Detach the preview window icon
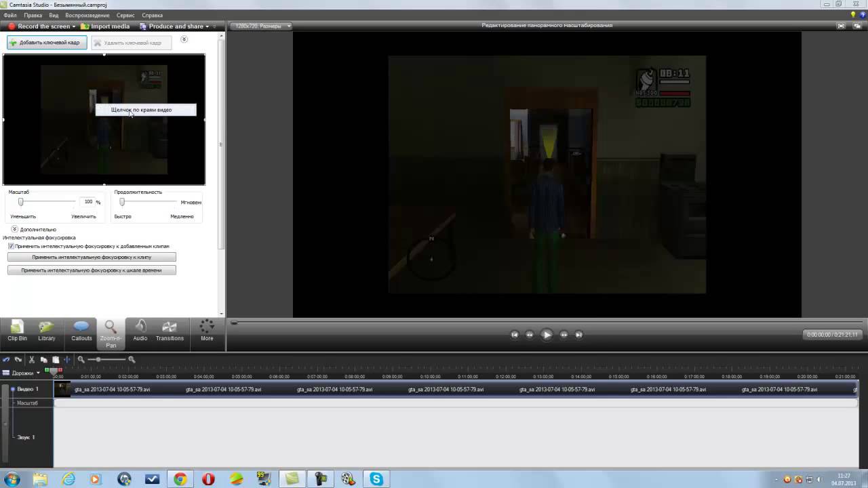868x488 pixels. (859, 26)
